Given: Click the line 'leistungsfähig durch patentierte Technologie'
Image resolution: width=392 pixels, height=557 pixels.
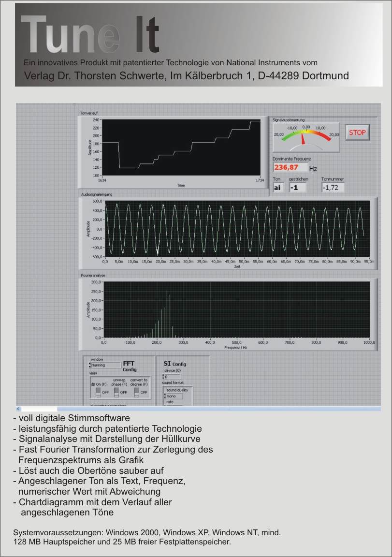Looking at the screenshot, I should click(x=110, y=429).
